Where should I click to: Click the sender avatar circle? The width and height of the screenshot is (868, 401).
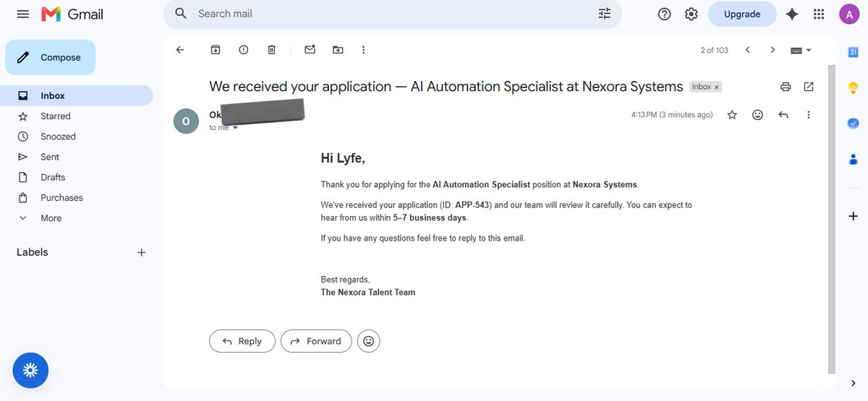point(186,121)
